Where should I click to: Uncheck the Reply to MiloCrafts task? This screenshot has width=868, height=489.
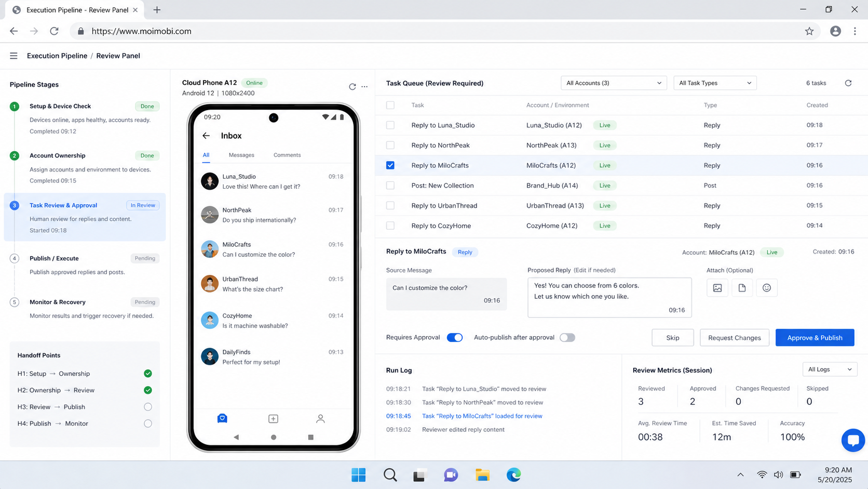click(x=390, y=165)
